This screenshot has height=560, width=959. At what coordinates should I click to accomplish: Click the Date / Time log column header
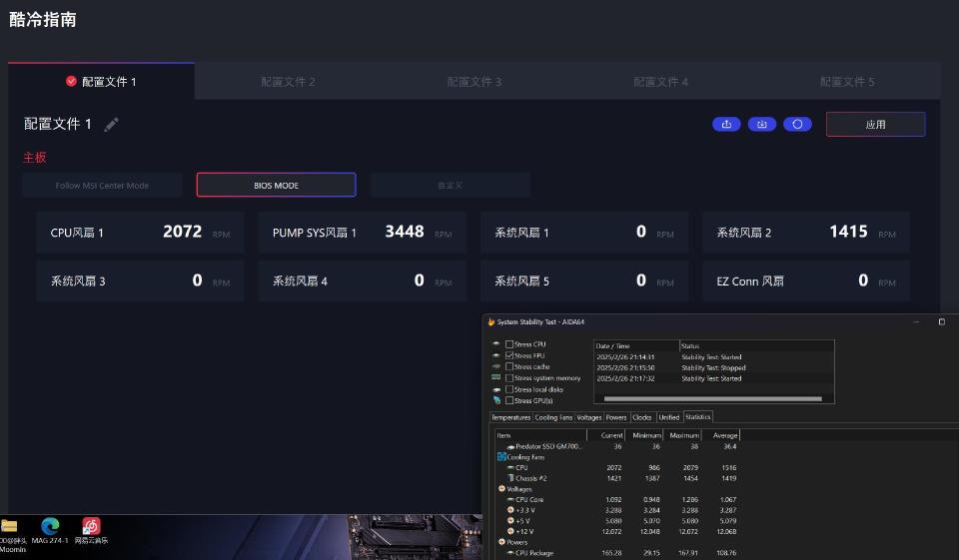(x=636, y=345)
